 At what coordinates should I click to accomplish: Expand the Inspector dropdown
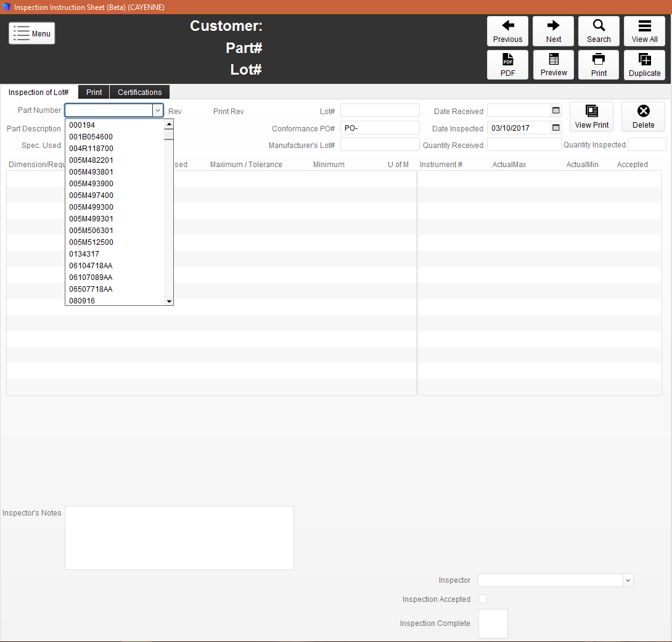click(628, 580)
